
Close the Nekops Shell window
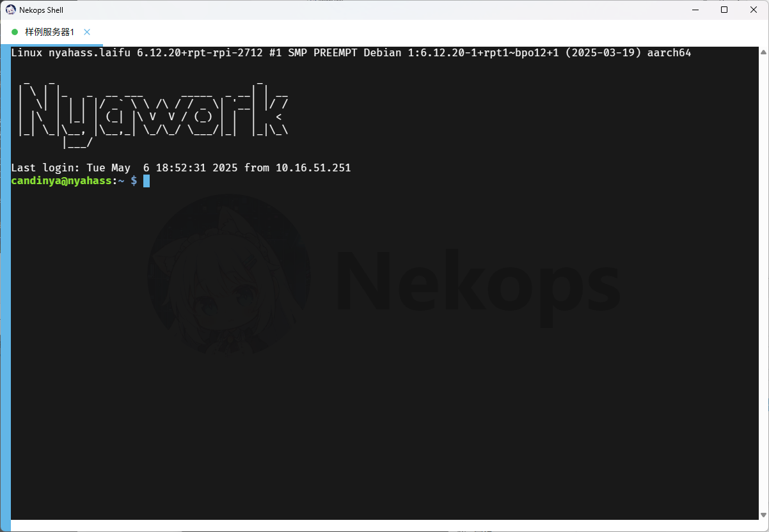pos(754,10)
